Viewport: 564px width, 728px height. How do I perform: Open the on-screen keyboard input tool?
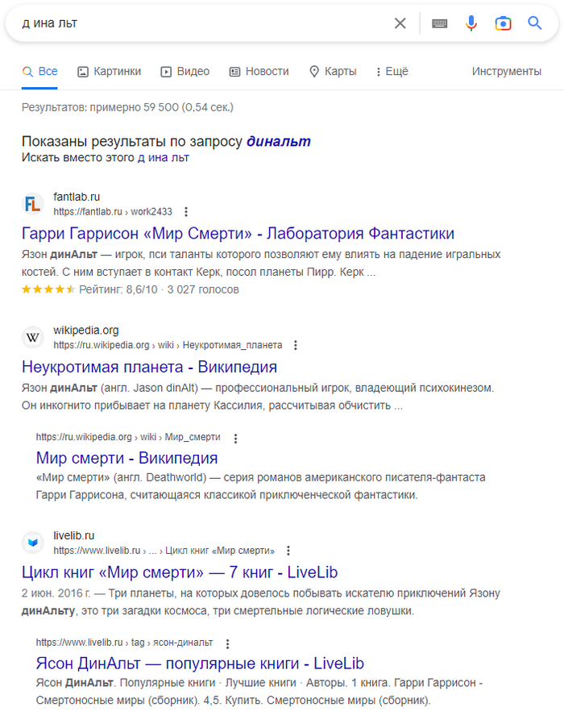point(440,23)
